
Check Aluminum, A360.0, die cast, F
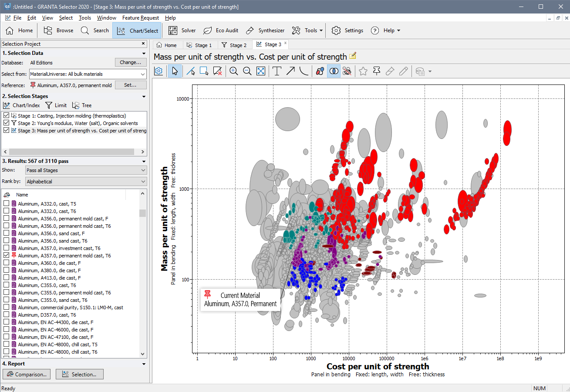click(6, 263)
